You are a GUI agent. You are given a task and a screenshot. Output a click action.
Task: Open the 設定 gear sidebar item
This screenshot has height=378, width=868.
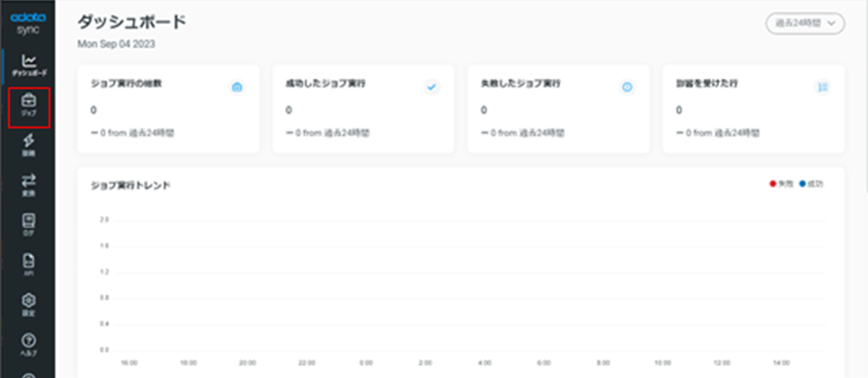(28, 304)
